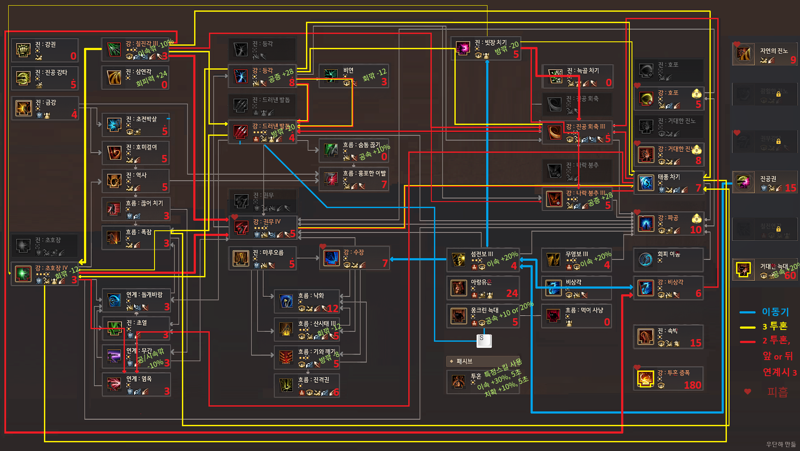Select the 진공권 skill icon
This screenshot has height=451, width=800.
[x=744, y=182]
